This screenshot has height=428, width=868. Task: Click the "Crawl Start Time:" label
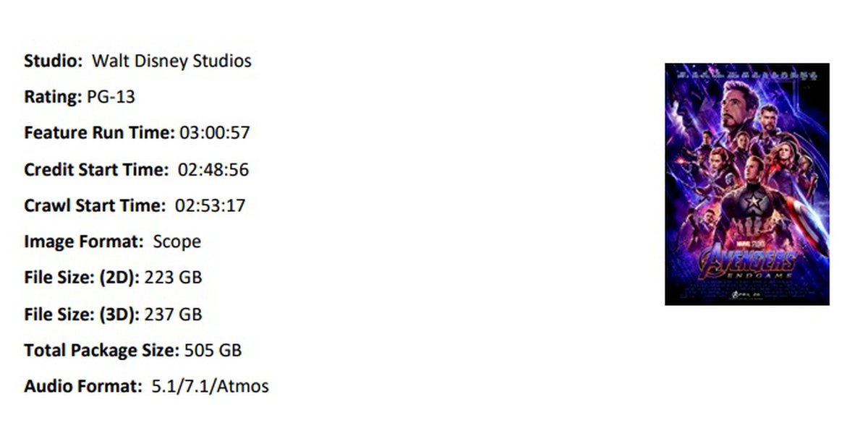95,205
